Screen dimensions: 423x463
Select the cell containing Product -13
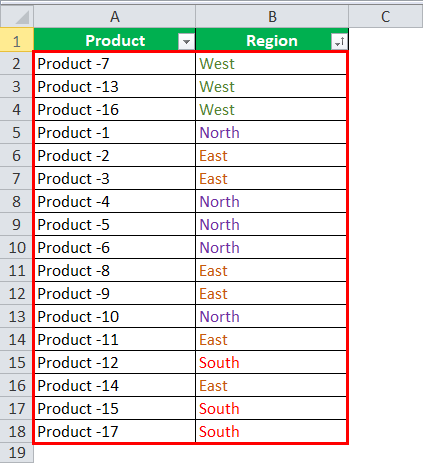point(114,87)
